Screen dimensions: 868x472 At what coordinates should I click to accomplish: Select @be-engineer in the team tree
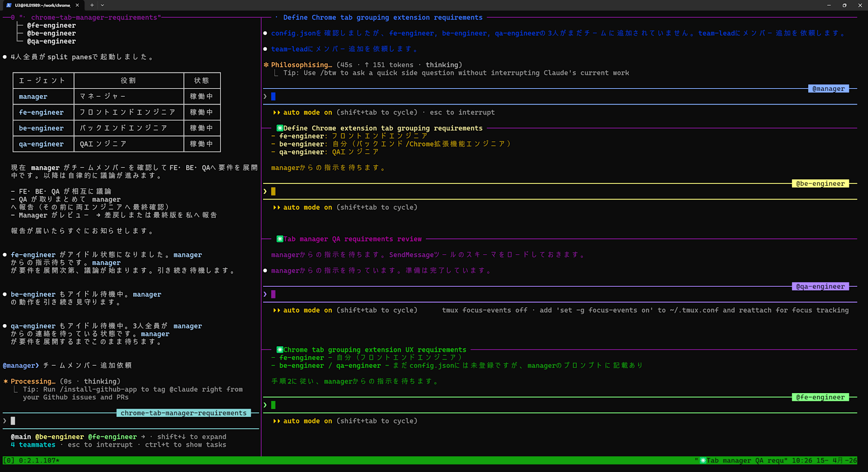click(51, 33)
